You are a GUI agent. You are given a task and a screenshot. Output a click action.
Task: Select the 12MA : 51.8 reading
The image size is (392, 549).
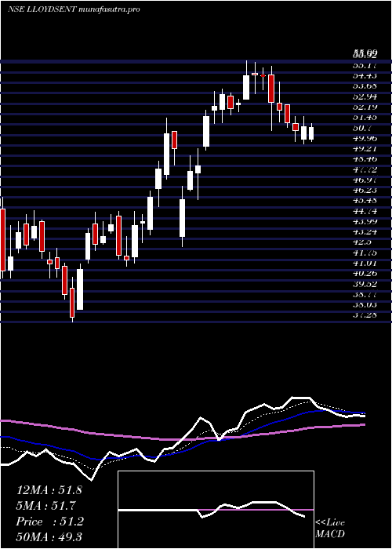click(x=49, y=490)
